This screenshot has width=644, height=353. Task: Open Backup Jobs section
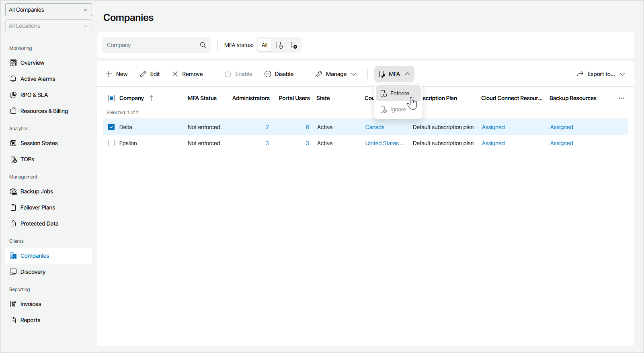click(x=49, y=191)
